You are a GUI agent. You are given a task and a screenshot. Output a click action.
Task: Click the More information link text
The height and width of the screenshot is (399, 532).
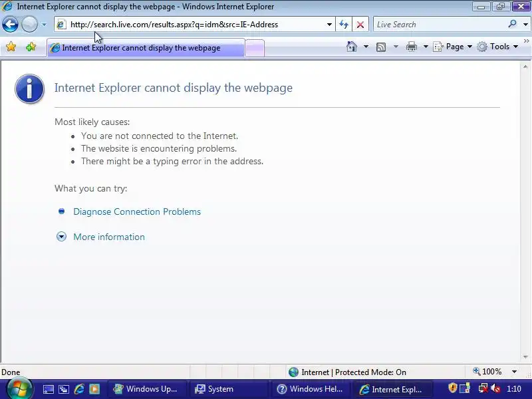tap(109, 237)
